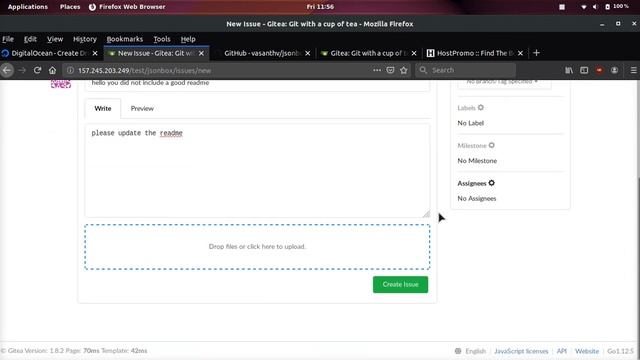Viewport: 640px width, 360px height.
Task: Switch to HostPromo browser tab
Action: pos(475,53)
